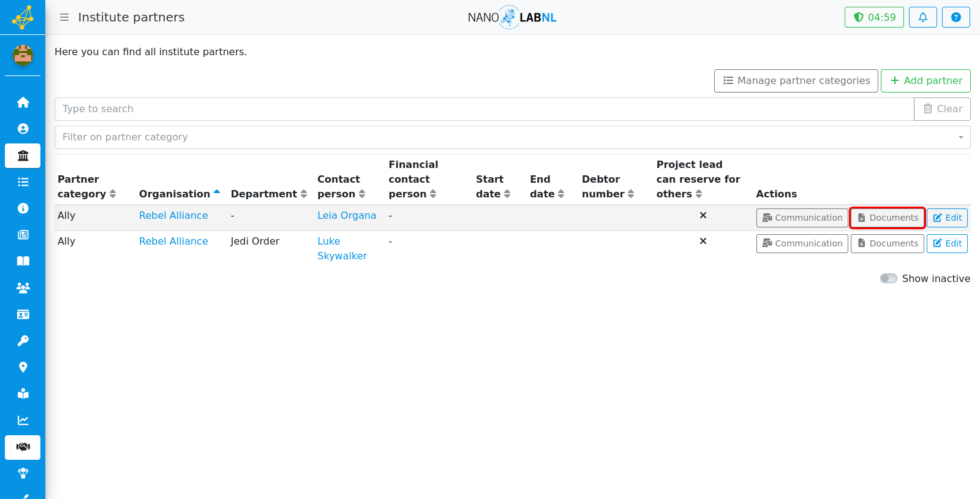Open the user profile circle icon in sidebar
The width and height of the screenshot is (980, 499).
[x=23, y=129]
